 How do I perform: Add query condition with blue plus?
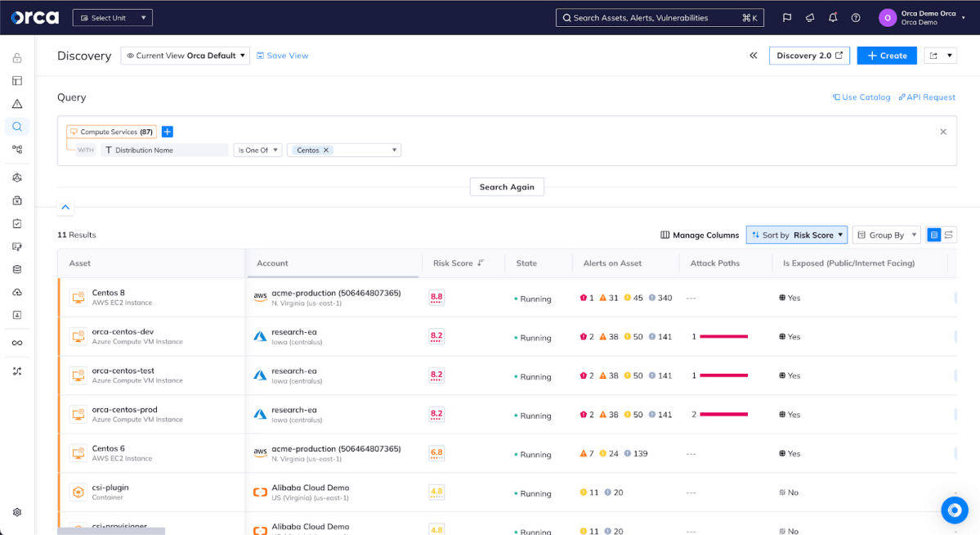coord(167,132)
